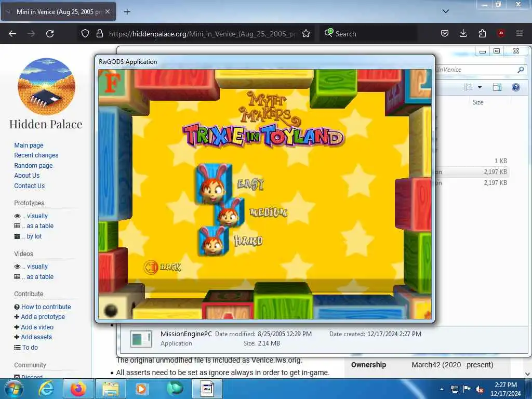The height and width of the screenshot is (399, 532).
Task: Bookmark this page with star icon
Action: [306, 34]
